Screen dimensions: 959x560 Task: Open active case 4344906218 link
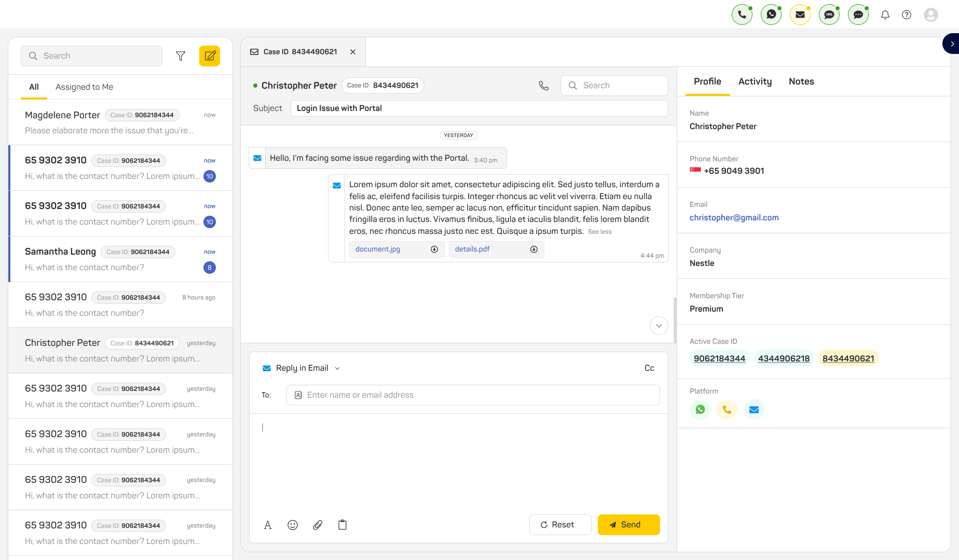(784, 358)
